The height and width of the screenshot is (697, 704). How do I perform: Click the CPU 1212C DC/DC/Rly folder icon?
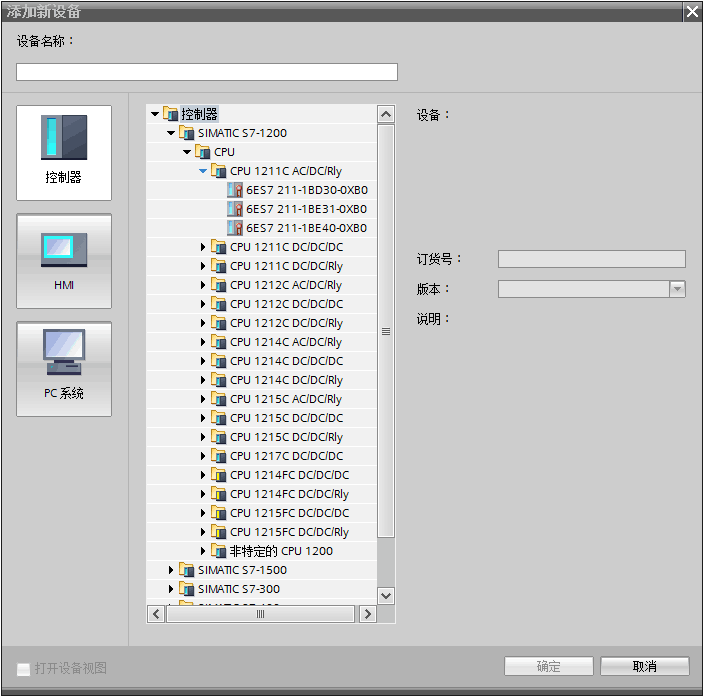219,323
